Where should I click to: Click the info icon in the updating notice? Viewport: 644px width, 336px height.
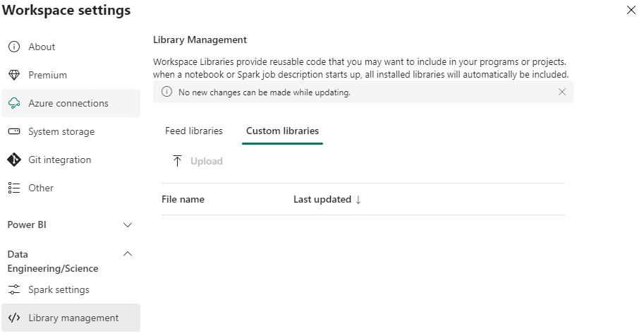[x=166, y=92]
